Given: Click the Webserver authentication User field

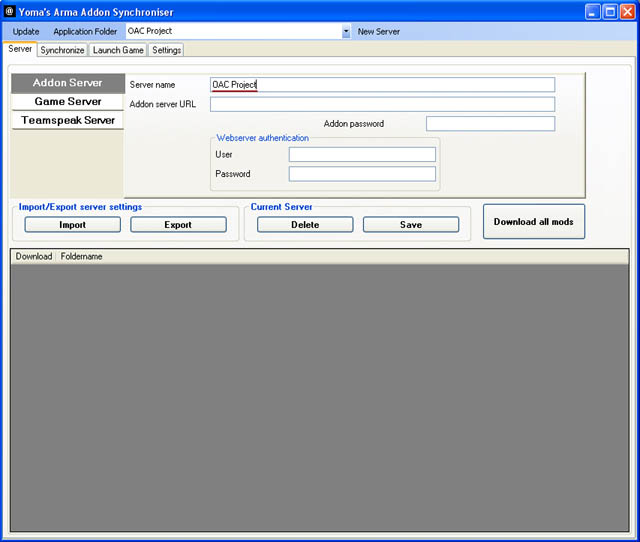Looking at the screenshot, I should pos(362,154).
